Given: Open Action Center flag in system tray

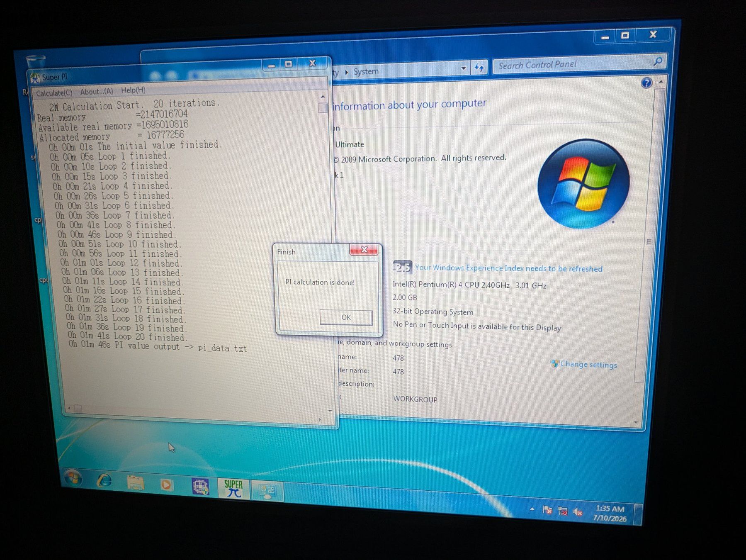Looking at the screenshot, I should [547, 510].
